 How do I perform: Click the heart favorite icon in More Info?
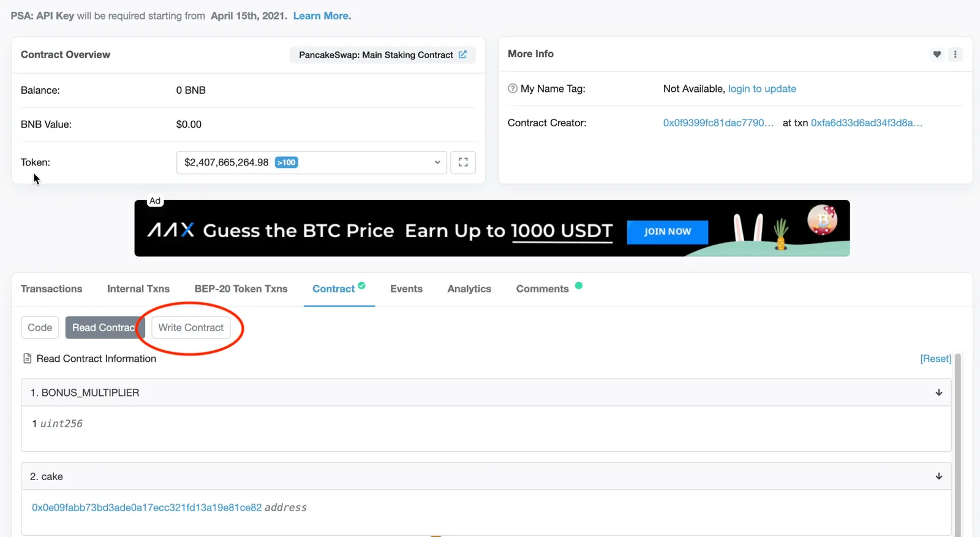pyautogui.click(x=937, y=55)
